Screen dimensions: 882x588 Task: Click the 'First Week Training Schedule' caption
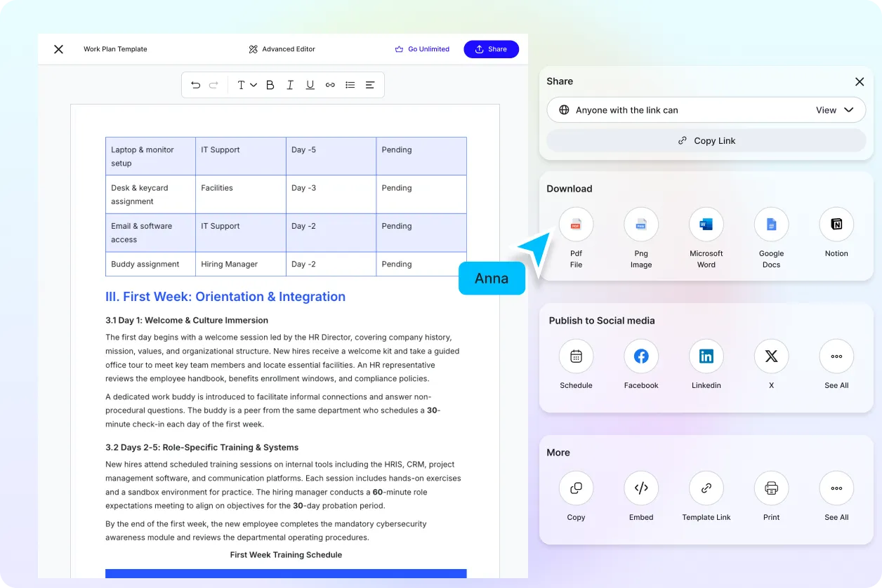(x=286, y=554)
